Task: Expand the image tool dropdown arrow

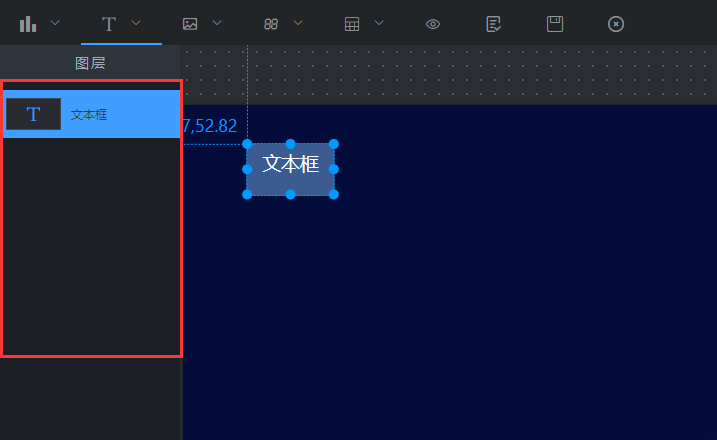Action: coord(217,22)
